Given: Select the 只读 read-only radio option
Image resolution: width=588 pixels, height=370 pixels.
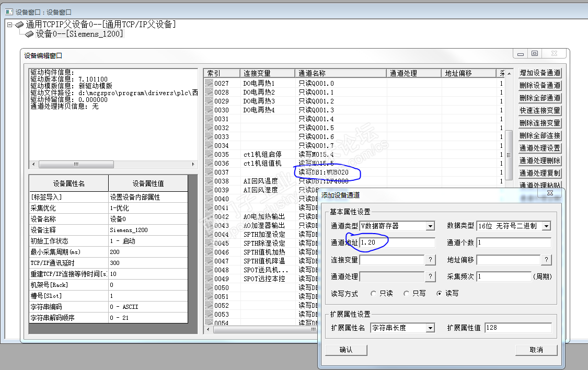Looking at the screenshot, I should click(374, 294).
